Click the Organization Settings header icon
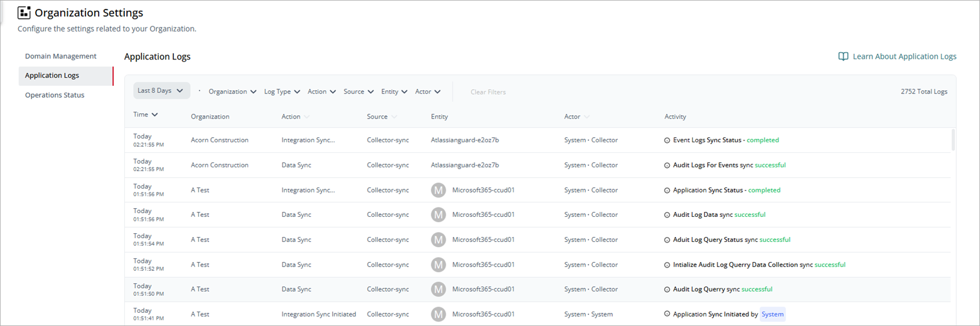The image size is (980, 326). coord(24,13)
